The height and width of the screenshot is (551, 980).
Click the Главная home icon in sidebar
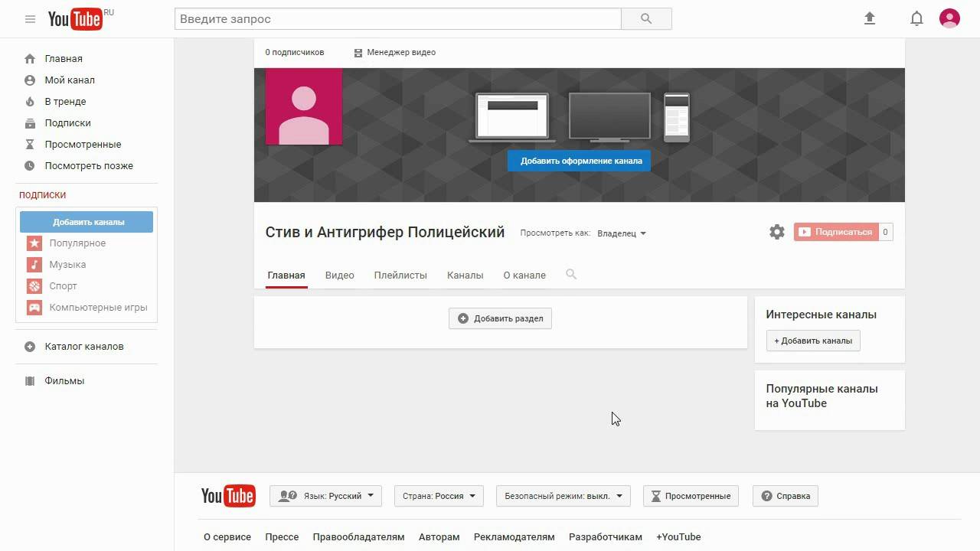(30, 59)
